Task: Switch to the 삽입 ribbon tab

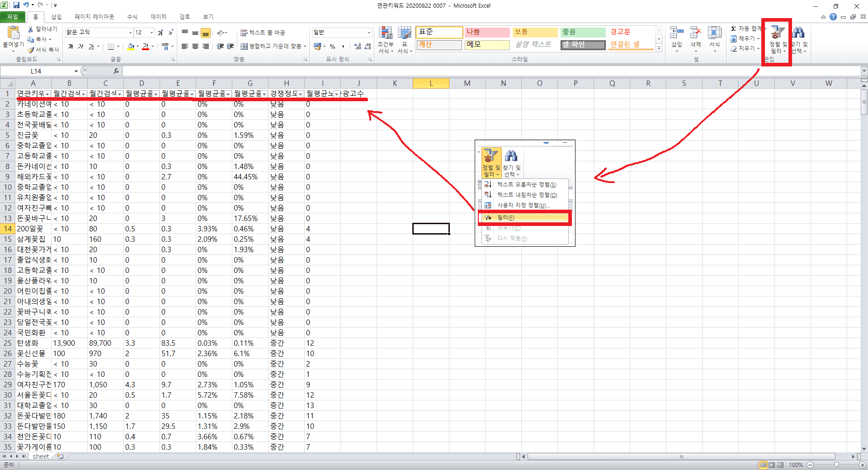Action: coord(57,17)
